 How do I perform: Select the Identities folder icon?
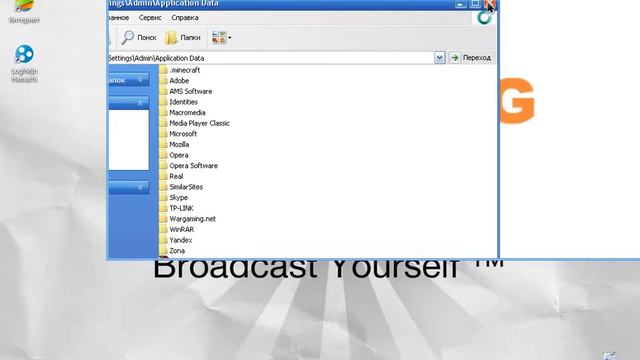pos(163,102)
